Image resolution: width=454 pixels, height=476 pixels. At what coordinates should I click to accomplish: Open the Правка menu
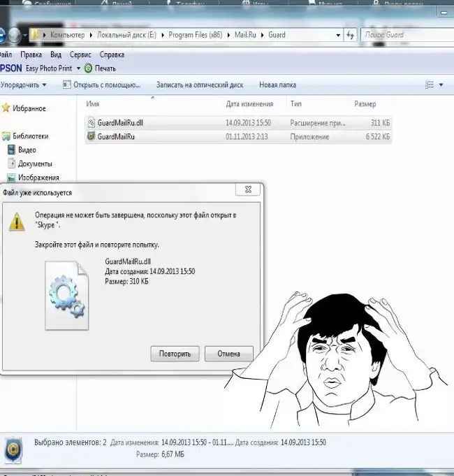(x=31, y=55)
